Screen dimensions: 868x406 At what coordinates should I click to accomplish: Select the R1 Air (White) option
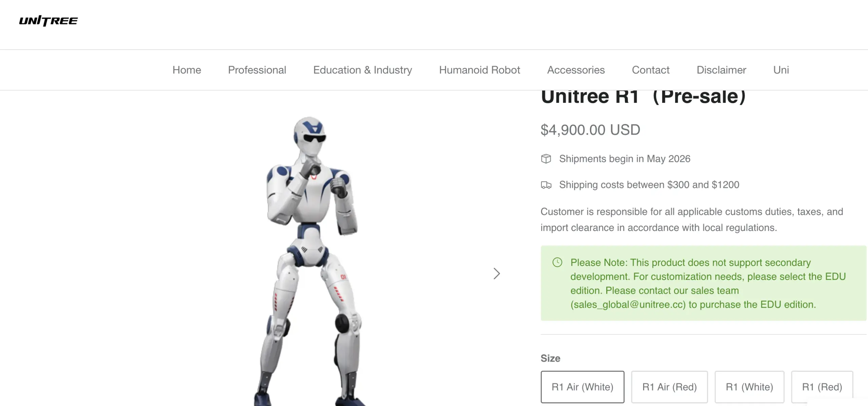coord(582,387)
